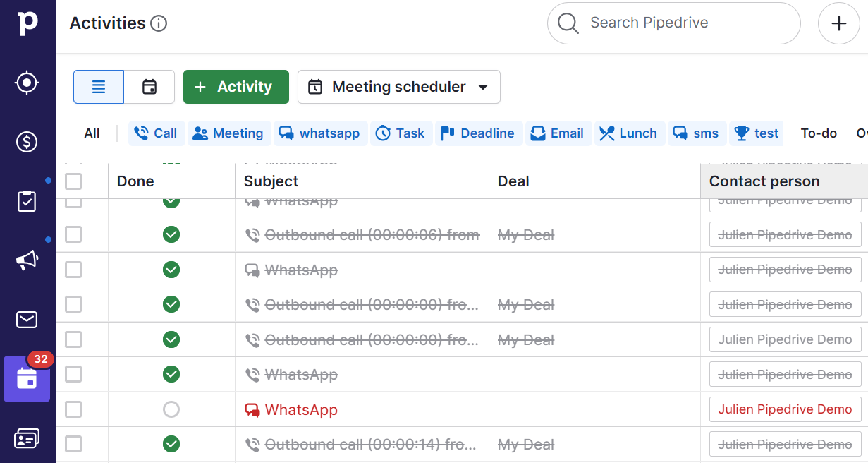Filter by Meeting type
Image resolution: width=868 pixels, height=463 pixels.
point(228,133)
